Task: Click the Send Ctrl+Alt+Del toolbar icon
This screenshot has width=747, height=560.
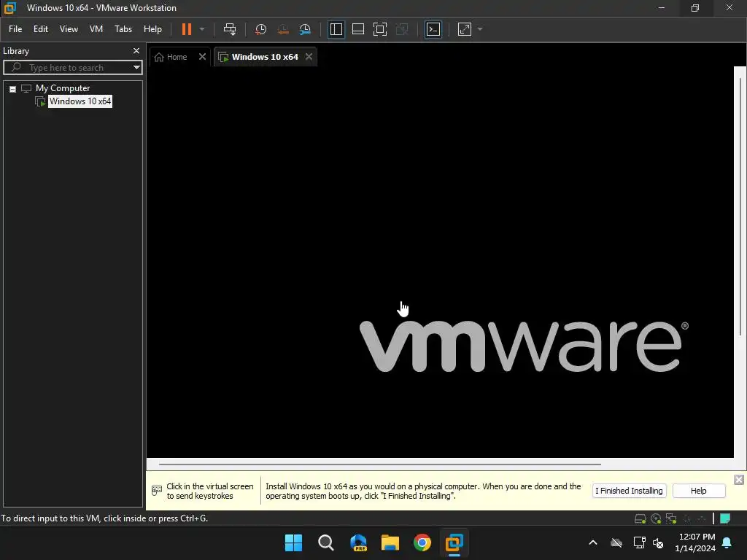Action: [230, 29]
